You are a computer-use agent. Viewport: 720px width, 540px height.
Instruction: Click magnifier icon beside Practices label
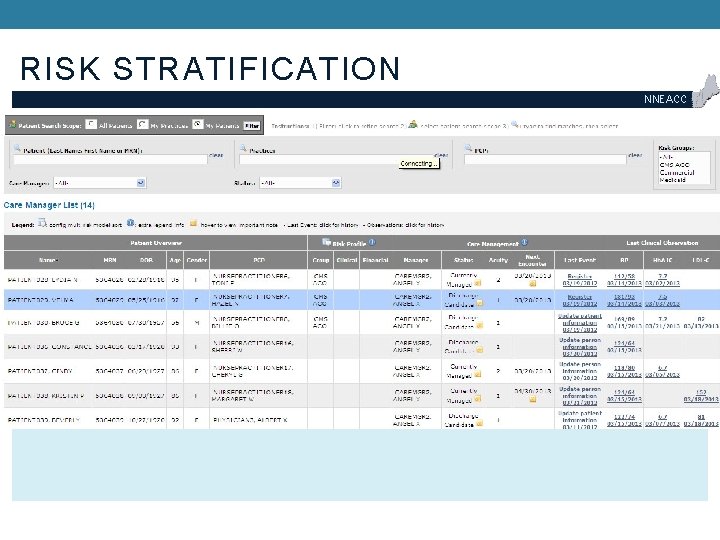[x=243, y=148]
